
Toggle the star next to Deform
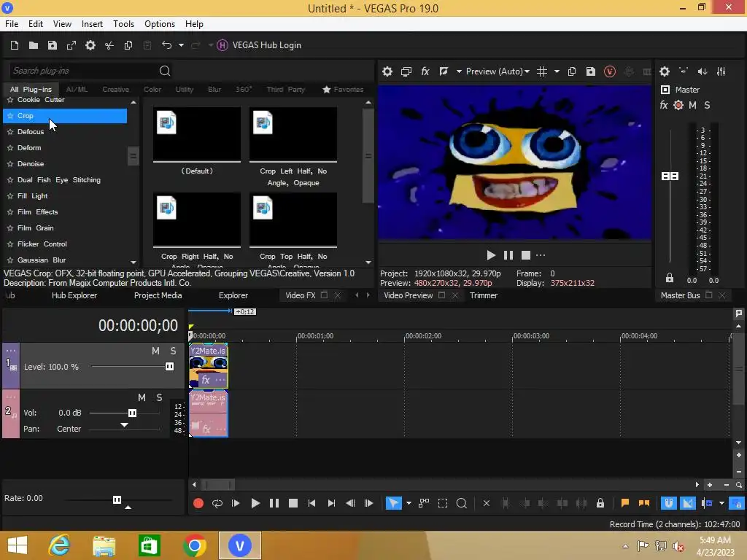click(10, 148)
